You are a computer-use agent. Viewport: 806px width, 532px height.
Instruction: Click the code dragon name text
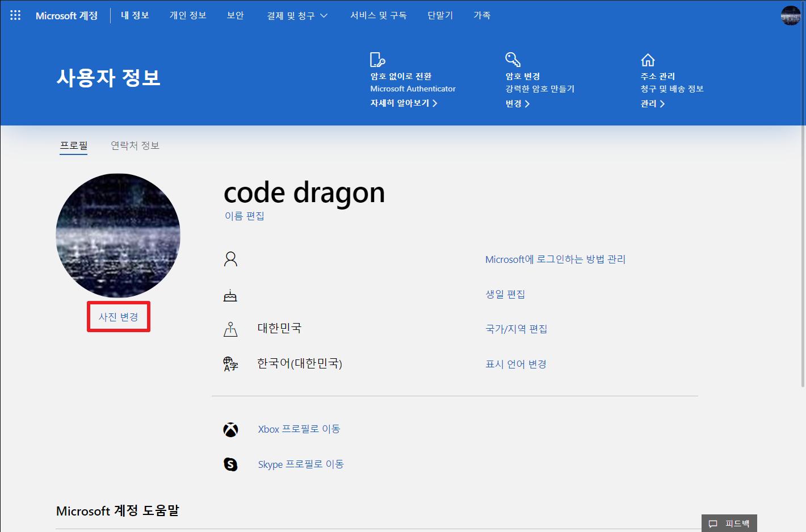coord(304,192)
